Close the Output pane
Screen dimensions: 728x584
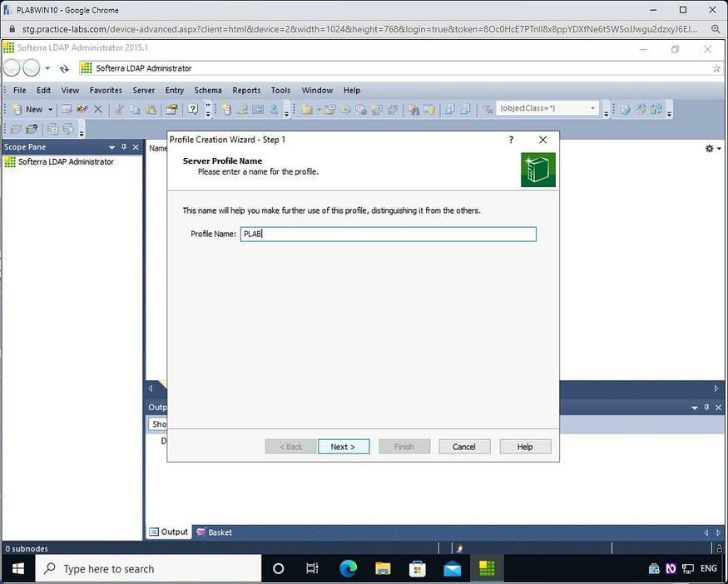718,408
